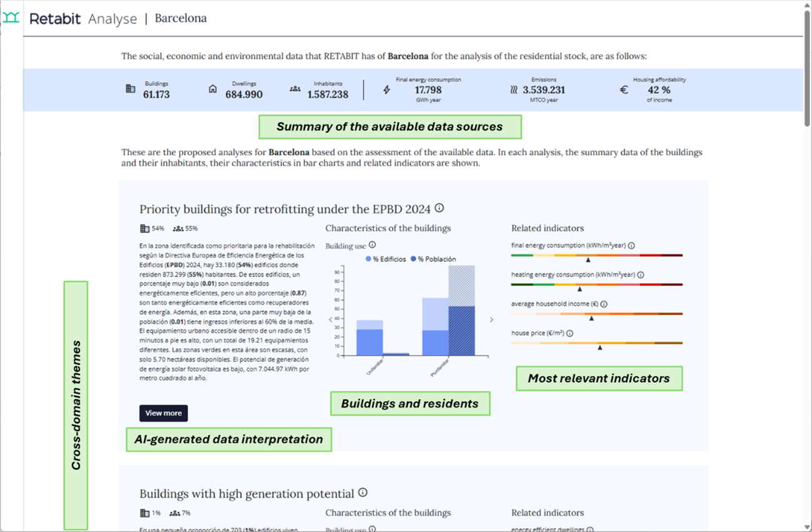Screen dimensions: 812x532
Task: Click the Retabit brand name
Action: [55, 18]
